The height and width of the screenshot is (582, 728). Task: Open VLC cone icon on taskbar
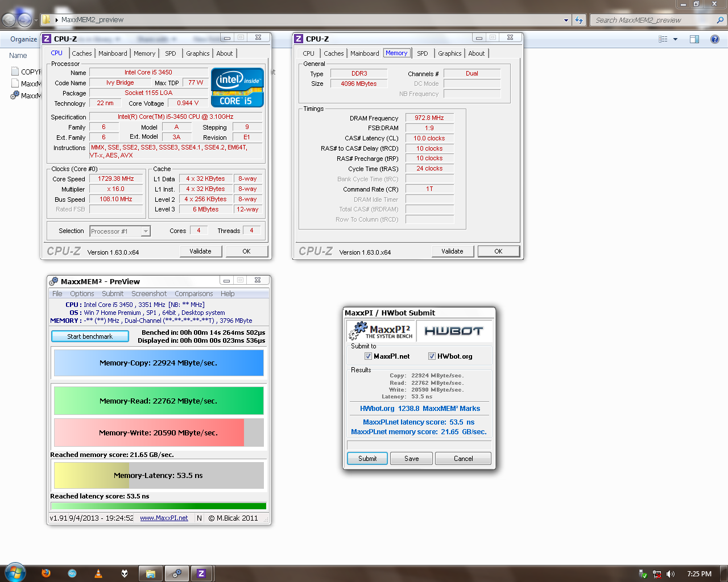[98, 573]
